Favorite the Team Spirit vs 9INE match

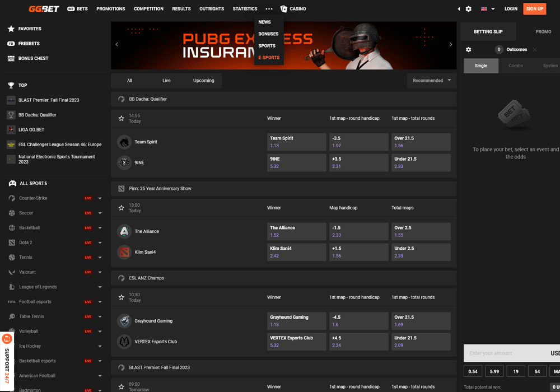(x=122, y=119)
